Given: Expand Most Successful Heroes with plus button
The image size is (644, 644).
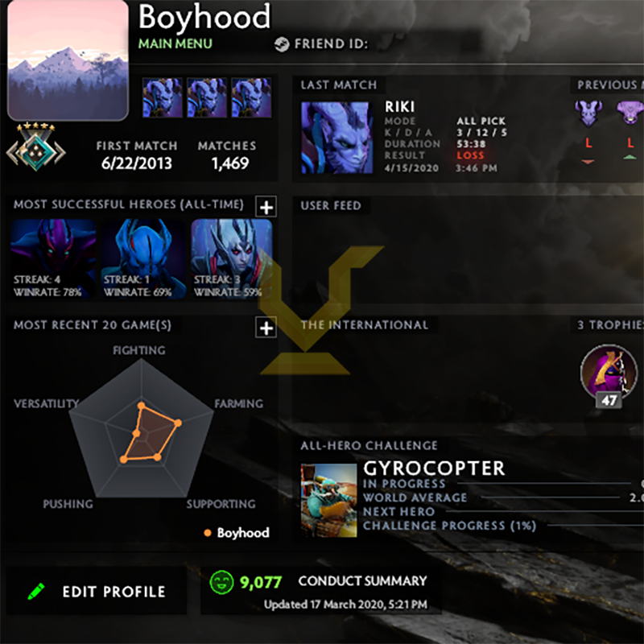Looking at the screenshot, I should click(x=266, y=207).
